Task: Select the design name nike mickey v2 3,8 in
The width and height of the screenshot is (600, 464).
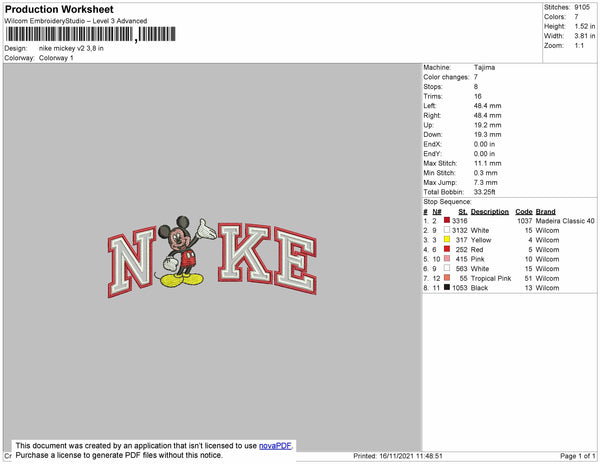Action: [x=71, y=49]
